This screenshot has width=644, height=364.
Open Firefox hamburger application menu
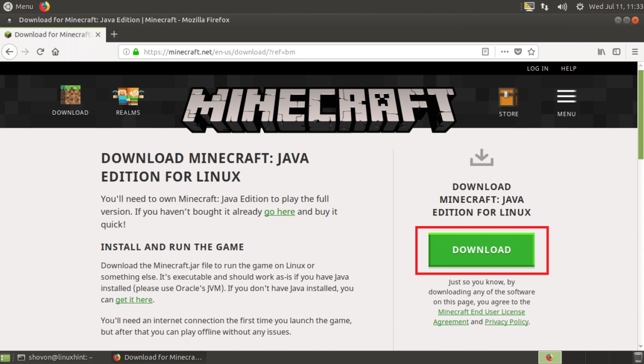pos(635,52)
